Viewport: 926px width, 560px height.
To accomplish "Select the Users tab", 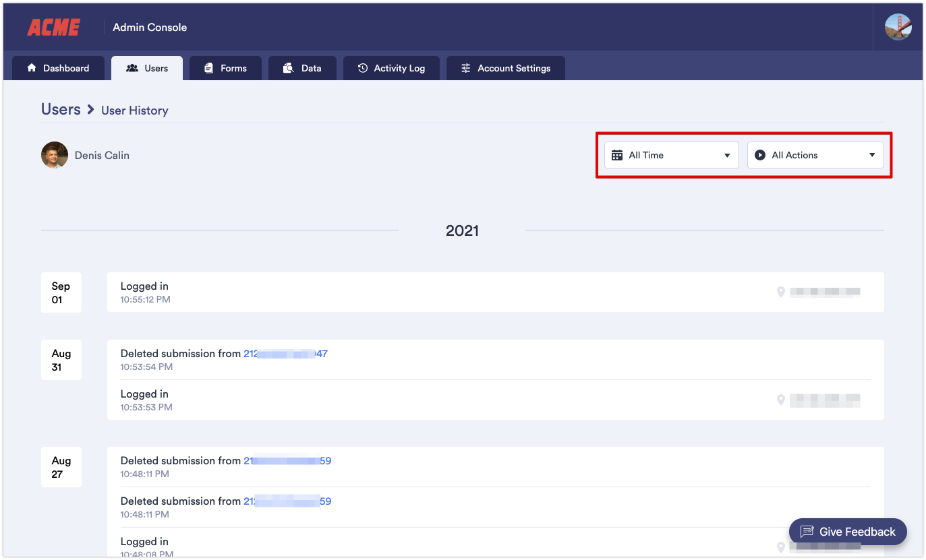I will click(x=147, y=68).
